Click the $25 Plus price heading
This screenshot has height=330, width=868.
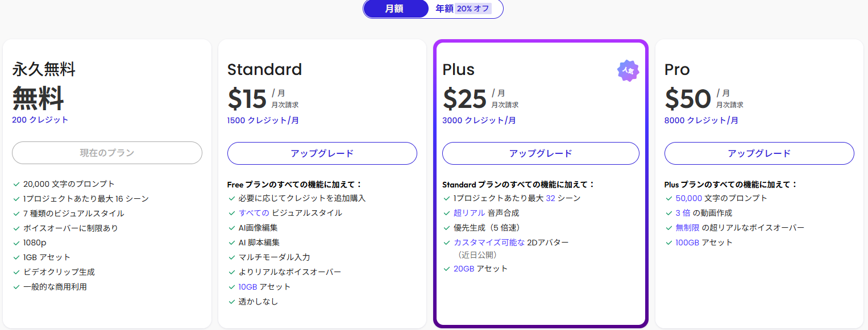(x=464, y=99)
